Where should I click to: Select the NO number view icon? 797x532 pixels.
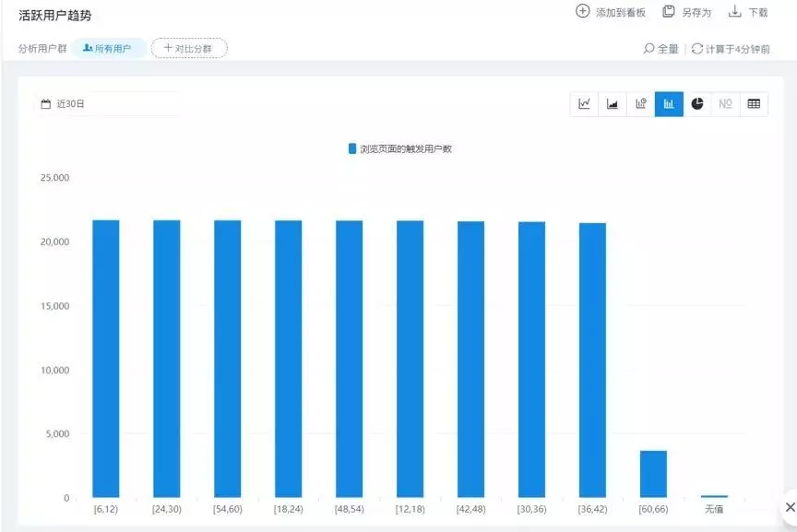coord(725,103)
